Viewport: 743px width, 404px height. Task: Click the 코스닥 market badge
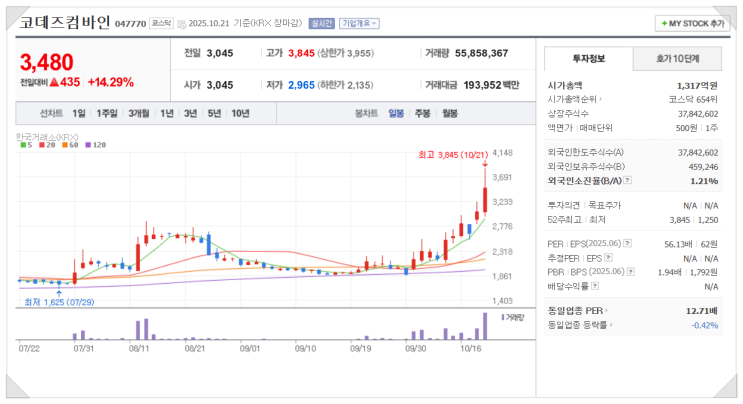point(162,23)
